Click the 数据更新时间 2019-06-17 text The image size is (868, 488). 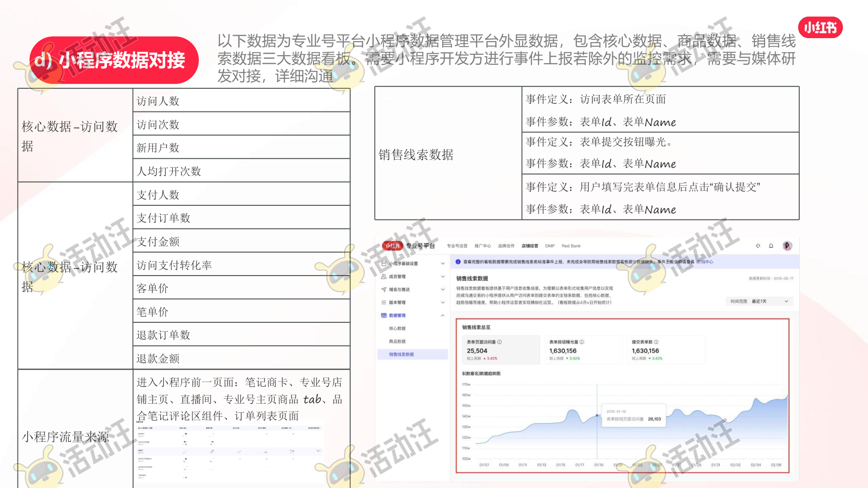click(x=771, y=278)
